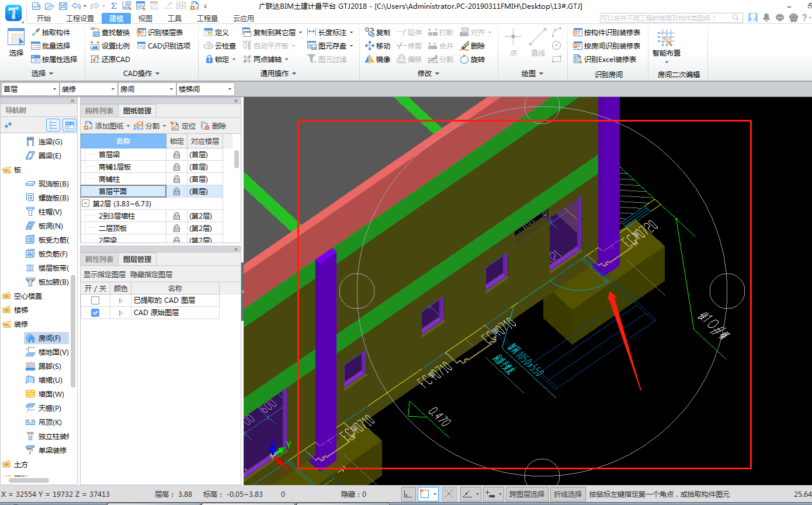Click the 复制 copy tool

(x=377, y=32)
